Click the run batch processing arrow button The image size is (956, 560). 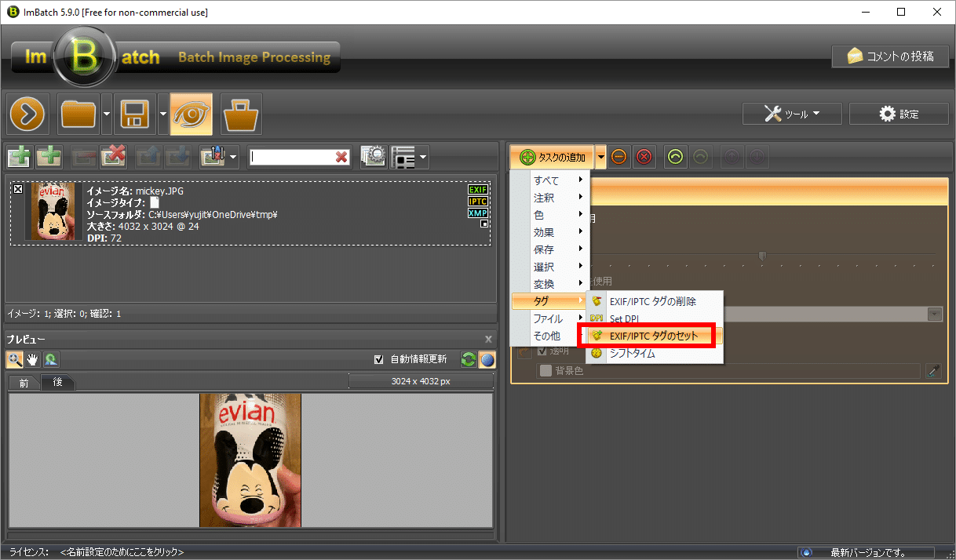pyautogui.click(x=29, y=115)
